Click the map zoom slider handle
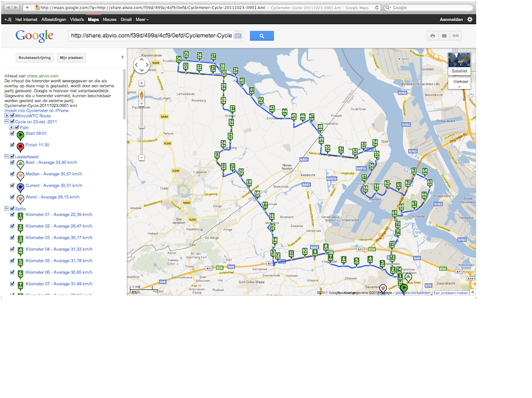Viewport: 532px width, 398px height. click(x=142, y=127)
